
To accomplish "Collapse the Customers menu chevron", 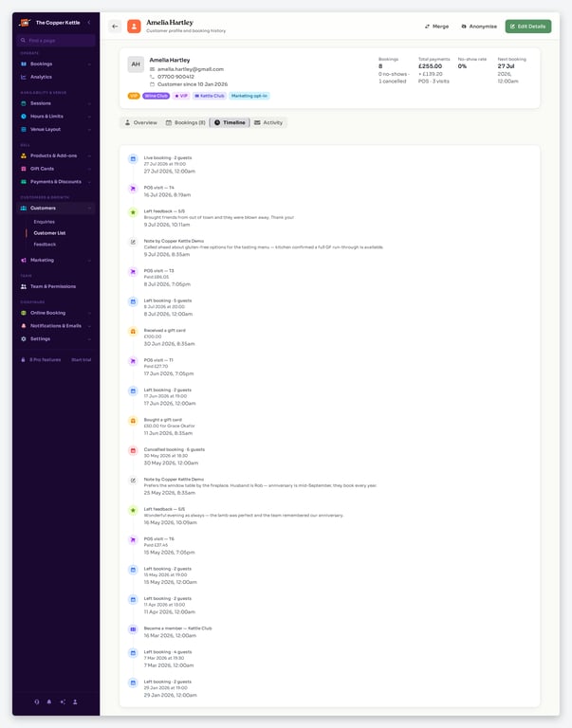I will point(89,209).
